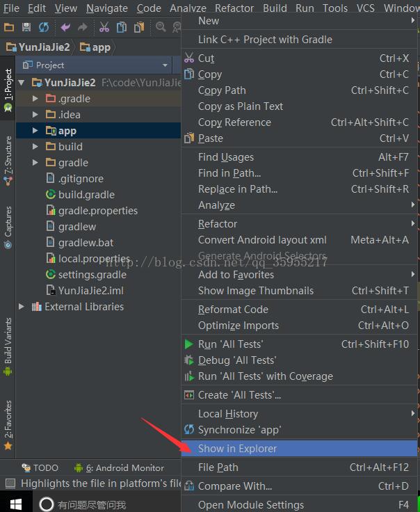Click the Undo arrow icon

coord(65,27)
